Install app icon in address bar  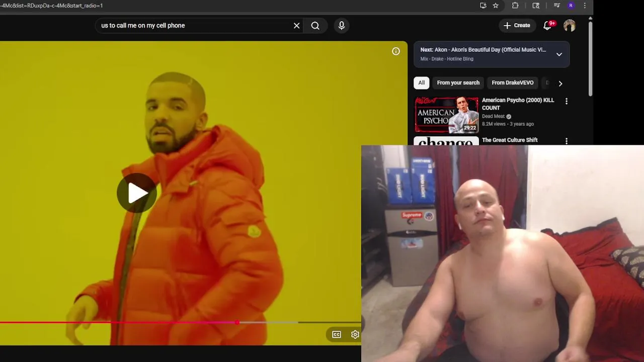[x=483, y=6]
